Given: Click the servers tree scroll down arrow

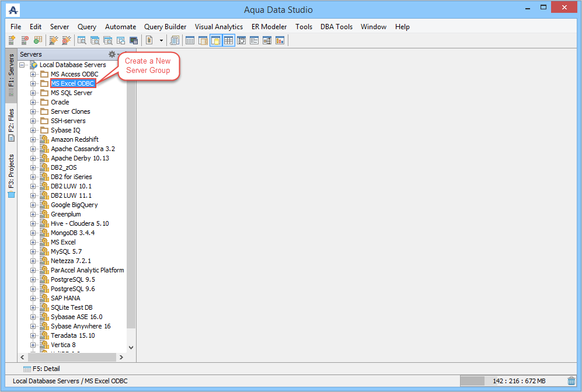Looking at the screenshot, I should pos(131,348).
